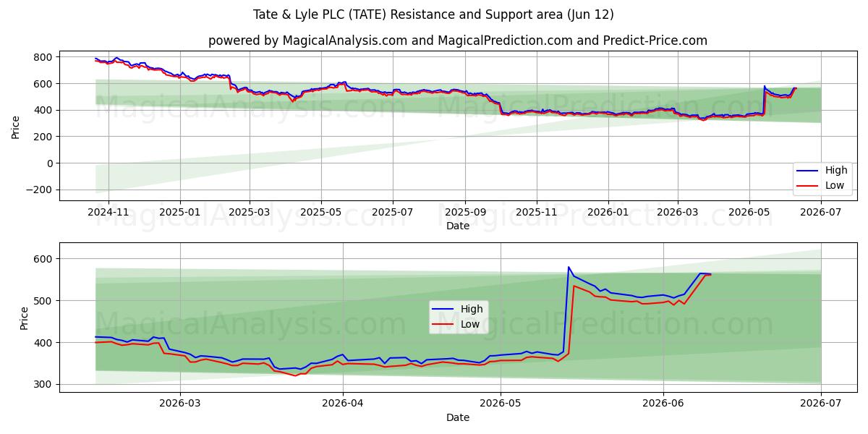Click the '2025-05' date tick on top chart

click(320, 213)
